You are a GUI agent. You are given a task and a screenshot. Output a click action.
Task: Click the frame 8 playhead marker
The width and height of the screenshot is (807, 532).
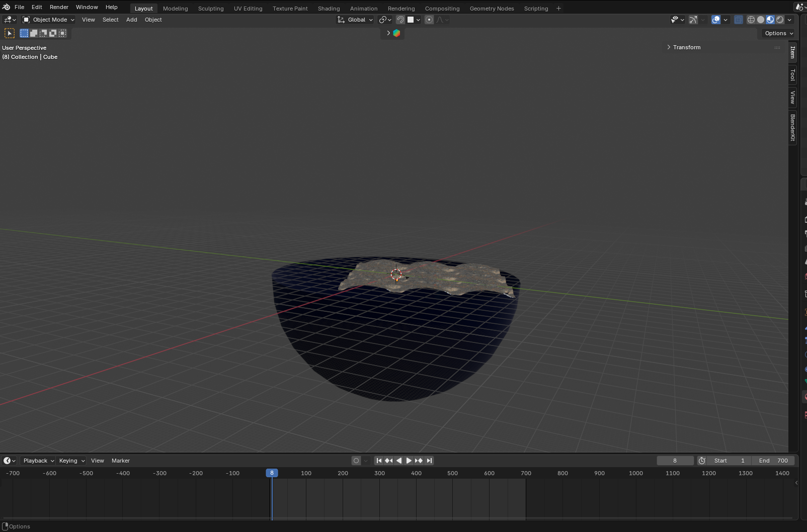[272, 473]
